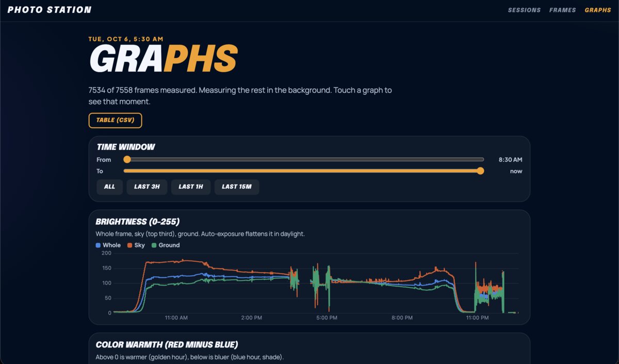
Task: Touch brightness graph at 2:00 PM
Action: click(x=252, y=283)
